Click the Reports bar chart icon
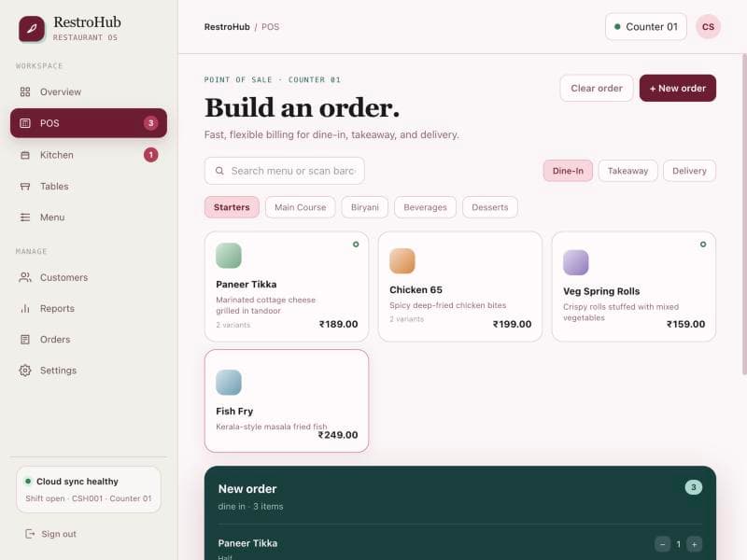 click(x=25, y=309)
